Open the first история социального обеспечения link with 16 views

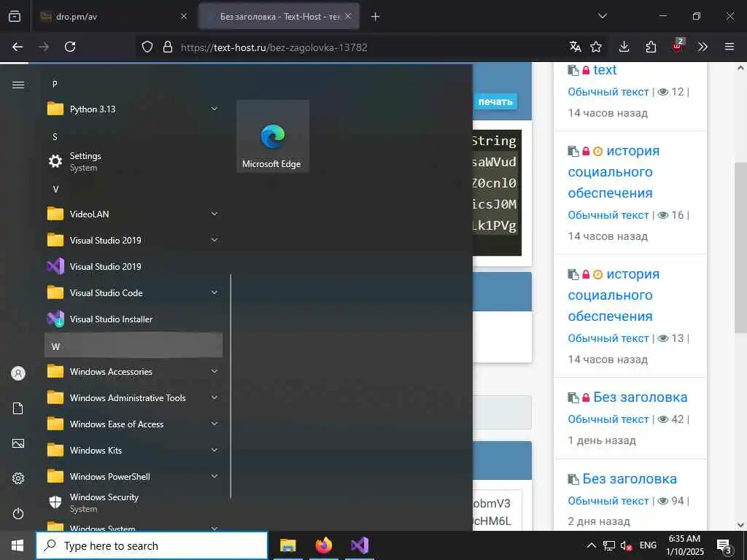[614, 172]
